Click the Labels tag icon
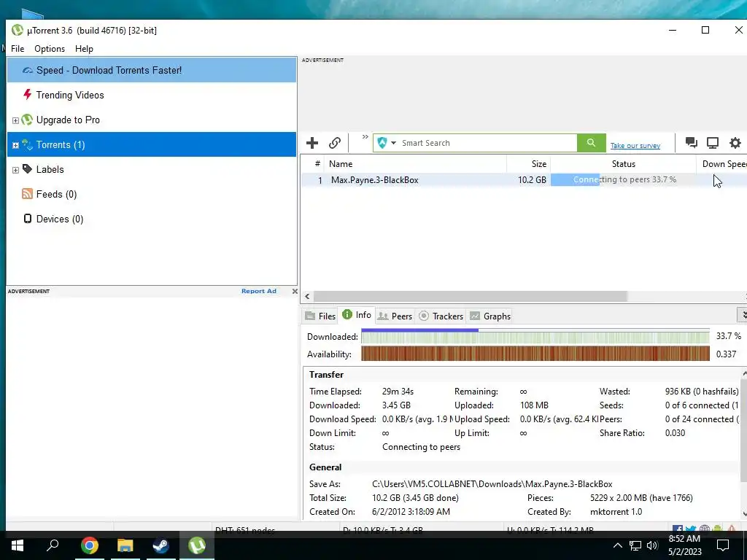Image resolution: width=747 pixels, height=560 pixels. click(27, 169)
